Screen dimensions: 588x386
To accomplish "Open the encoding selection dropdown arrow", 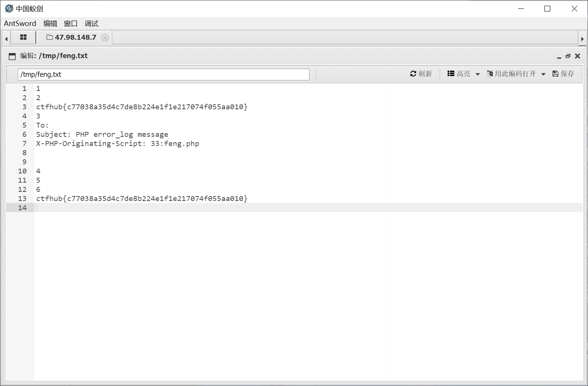I will point(543,74).
